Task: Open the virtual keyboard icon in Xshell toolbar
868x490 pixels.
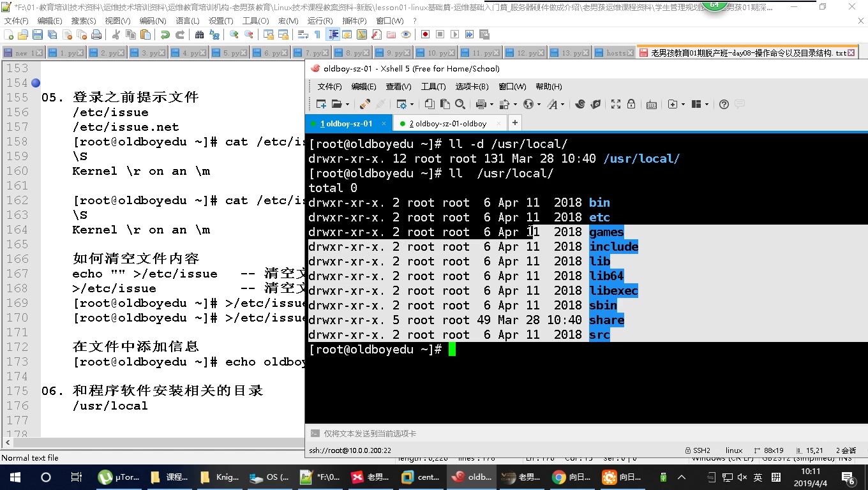Action: pyautogui.click(x=652, y=104)
